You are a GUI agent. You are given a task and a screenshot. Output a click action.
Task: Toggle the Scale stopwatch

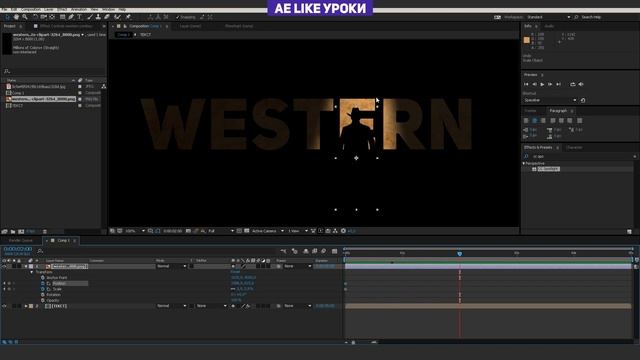coord(43,289)
